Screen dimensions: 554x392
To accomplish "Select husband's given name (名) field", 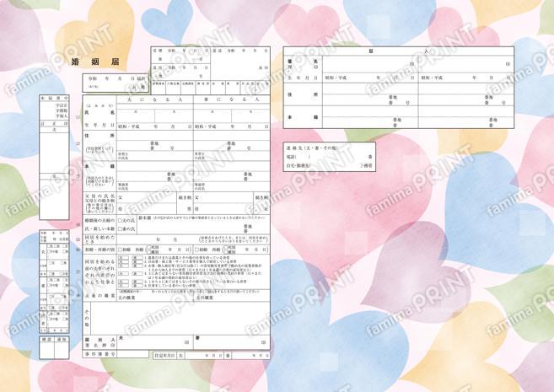I will point(174,115).
